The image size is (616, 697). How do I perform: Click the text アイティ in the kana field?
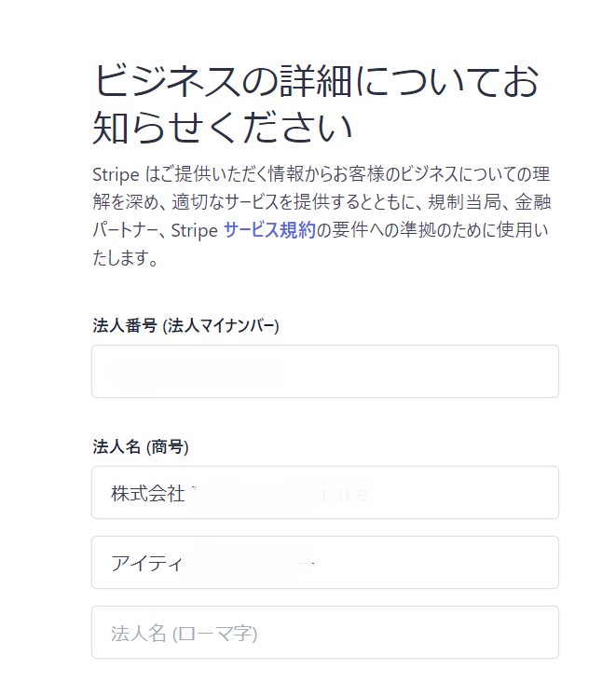pyautogui.click(x=146, y=564)
